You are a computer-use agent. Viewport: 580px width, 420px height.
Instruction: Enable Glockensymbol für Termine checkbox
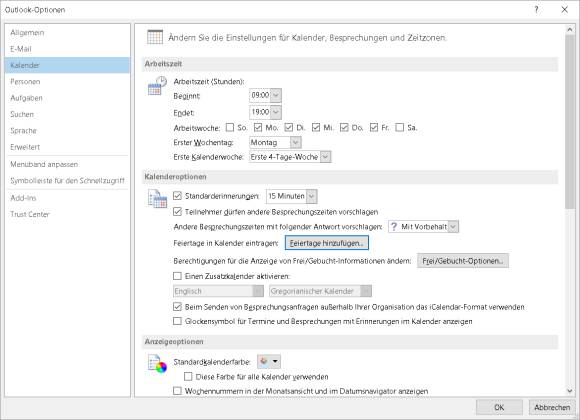(x=178, y=321)
